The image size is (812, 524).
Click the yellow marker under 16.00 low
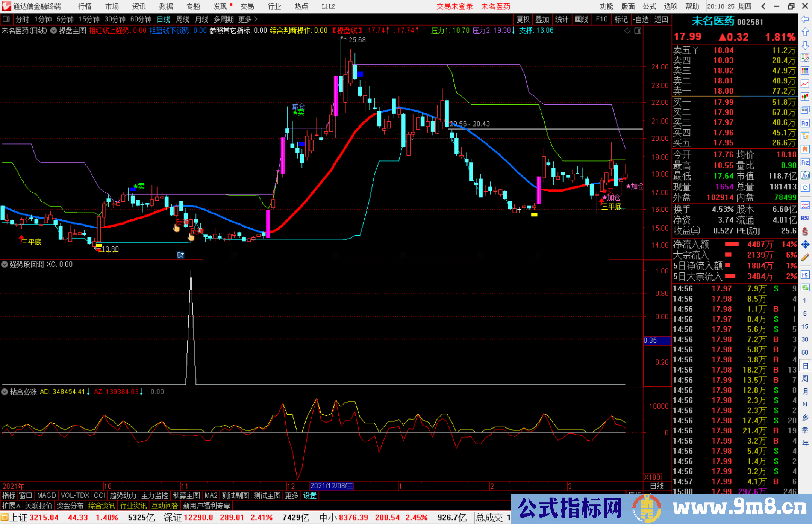(534, 215)
